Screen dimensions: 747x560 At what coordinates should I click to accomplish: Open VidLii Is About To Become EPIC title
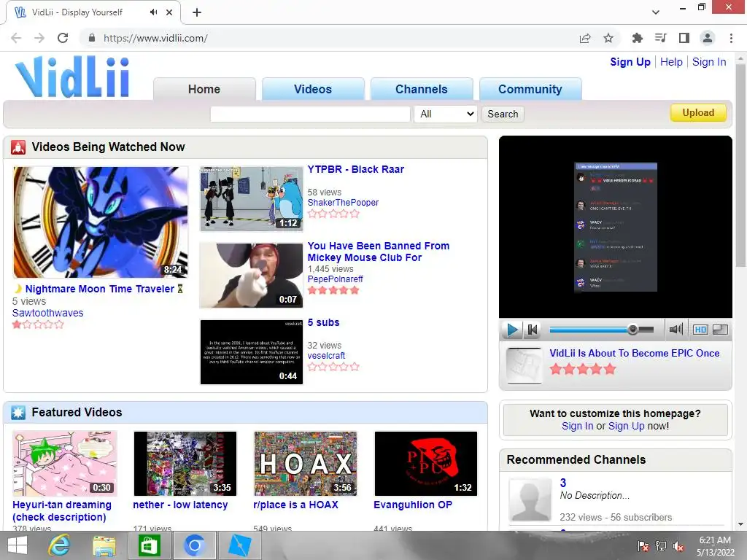(635, 354)
